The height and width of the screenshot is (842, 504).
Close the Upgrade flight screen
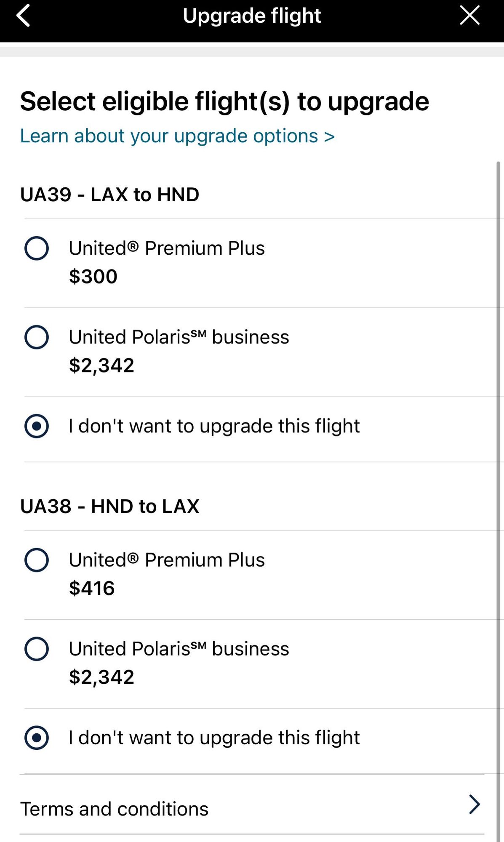click(469, 16)
